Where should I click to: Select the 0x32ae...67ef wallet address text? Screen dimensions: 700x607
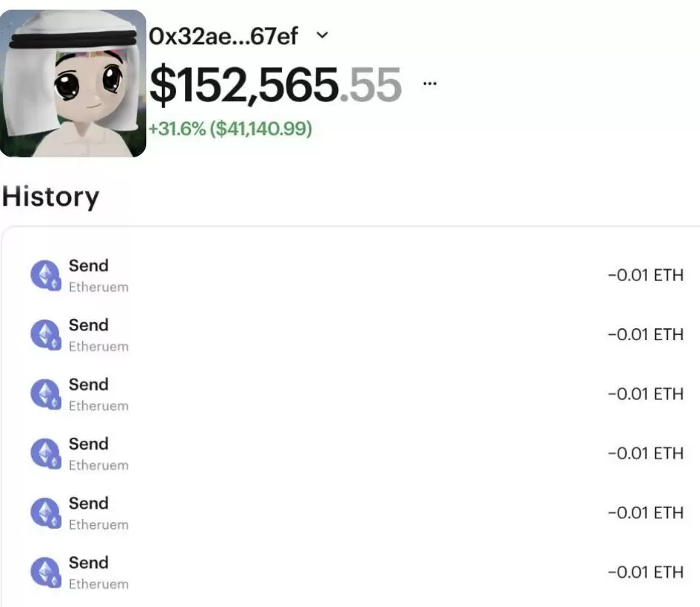pos(223,36)
